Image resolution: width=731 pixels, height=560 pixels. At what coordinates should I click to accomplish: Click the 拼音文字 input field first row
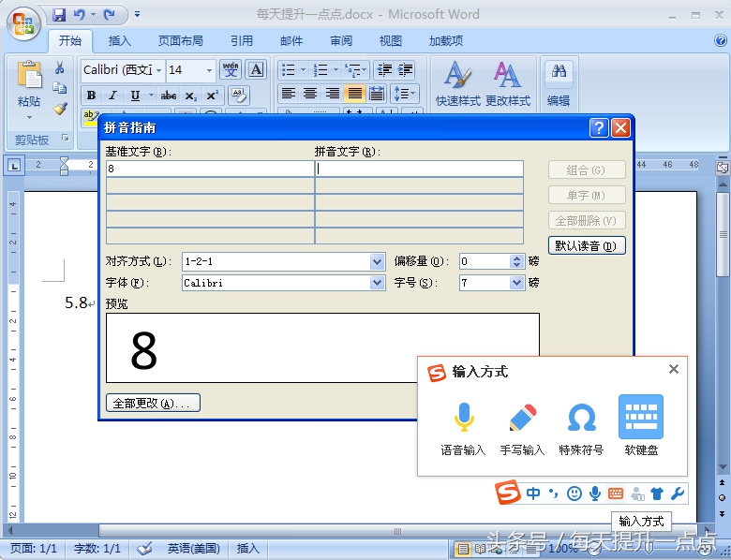pyautogui.click(x=419, y=169)
